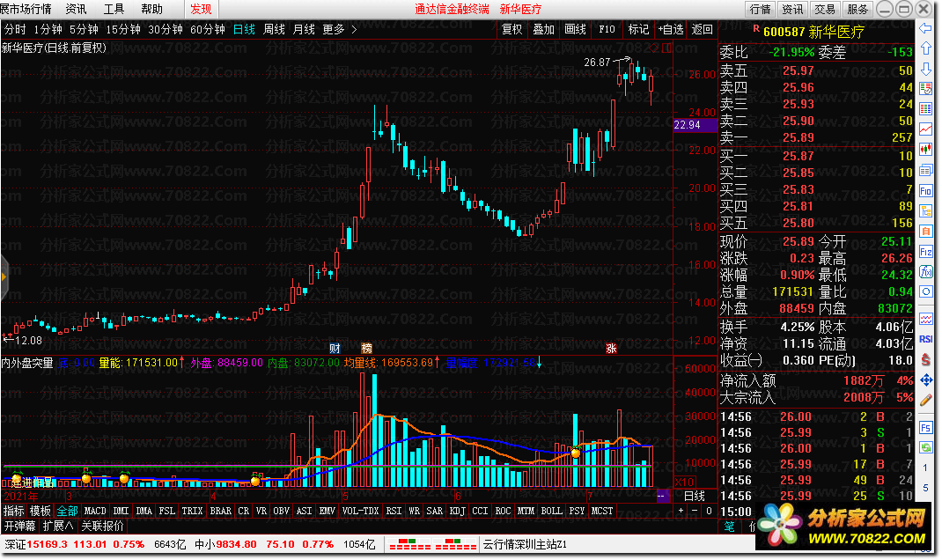Select the MACD indicator tab
This screenshot has width=942, height=560.
(95, 511)
